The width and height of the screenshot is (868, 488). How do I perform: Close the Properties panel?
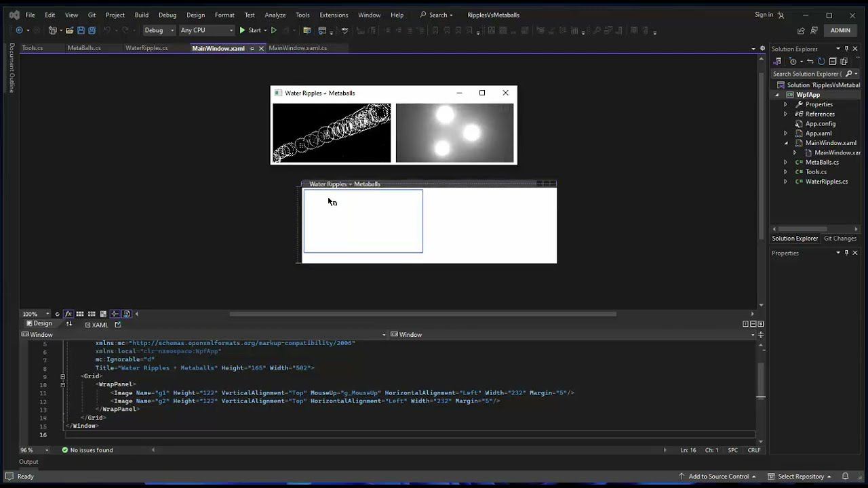[854, 253]
